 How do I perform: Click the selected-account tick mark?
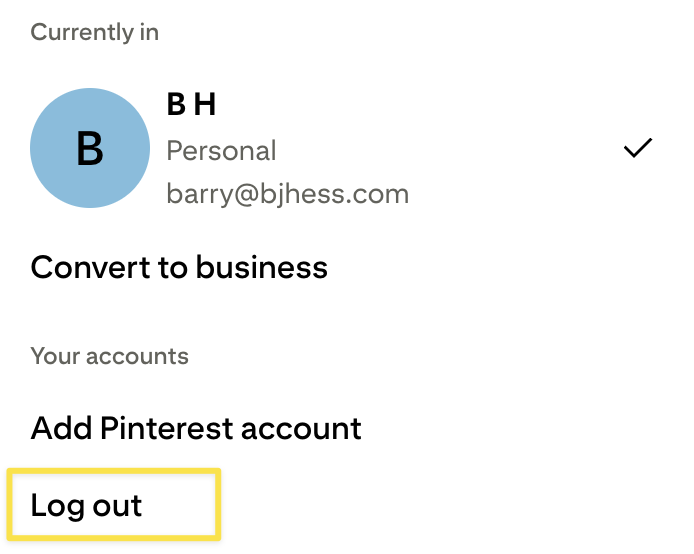[637, 148]
